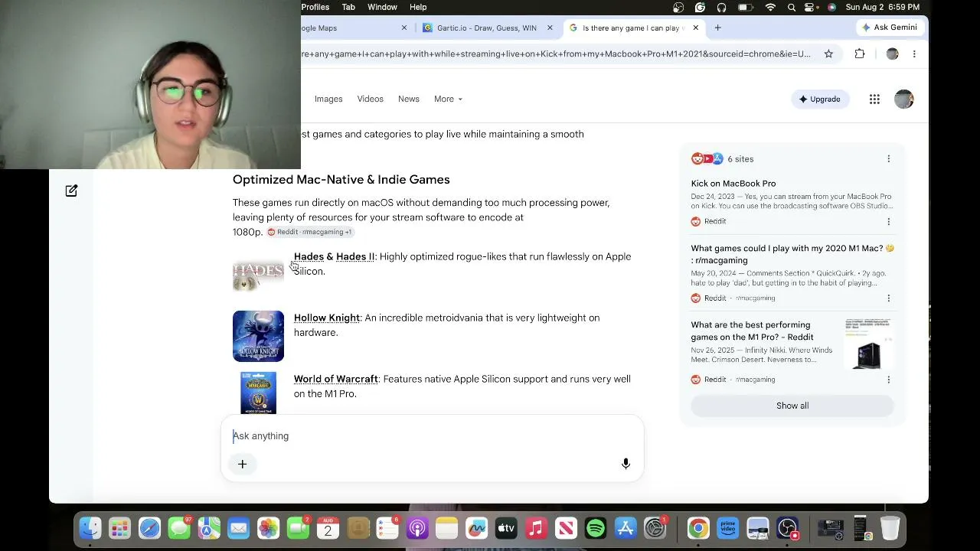Switch to the Images results filter

point(328,99)
